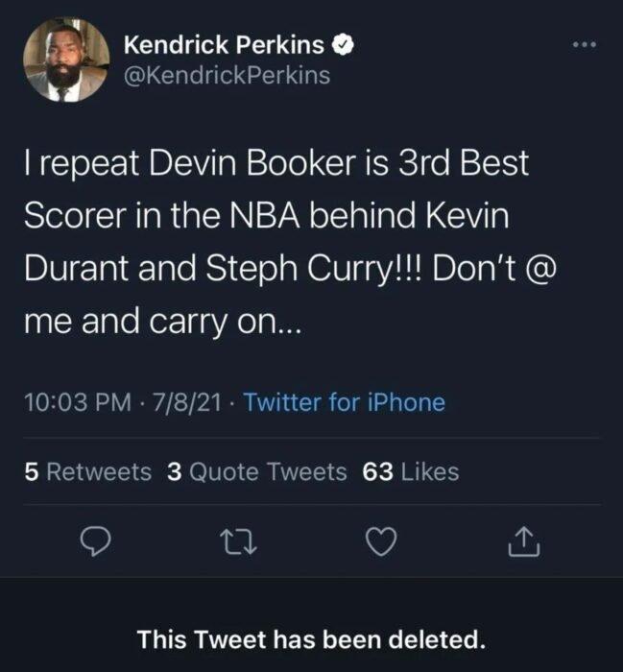See who gave the 63 Likes
623x672 pixels.
pyautogui.click(x=410, y=471)
